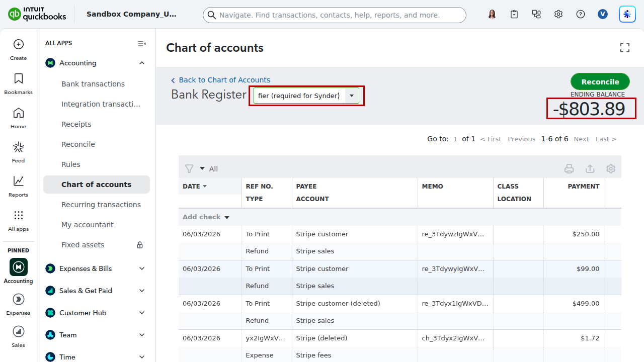
Task: Expand the Sales & Get Paid section
Action: (x=142, y=291)
